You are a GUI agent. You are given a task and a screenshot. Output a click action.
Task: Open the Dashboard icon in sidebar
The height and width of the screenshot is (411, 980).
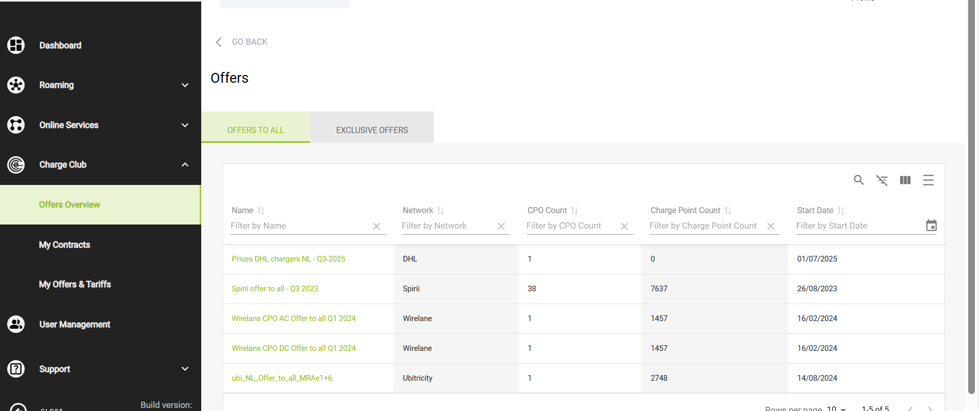(16, 45)
